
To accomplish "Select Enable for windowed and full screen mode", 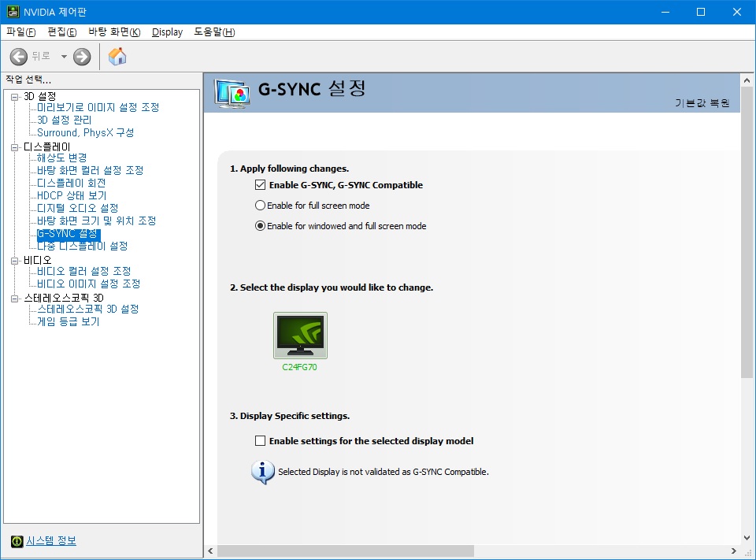I will [x=261, y=226].
